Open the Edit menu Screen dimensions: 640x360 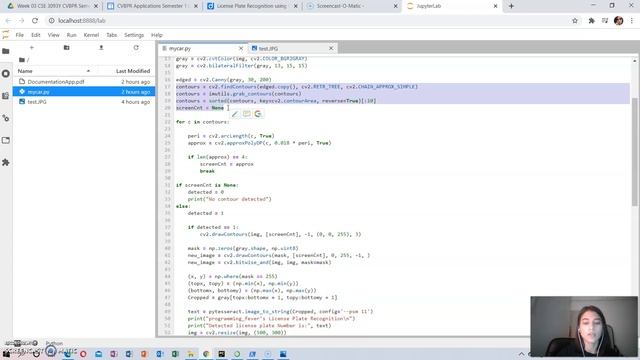36,35
